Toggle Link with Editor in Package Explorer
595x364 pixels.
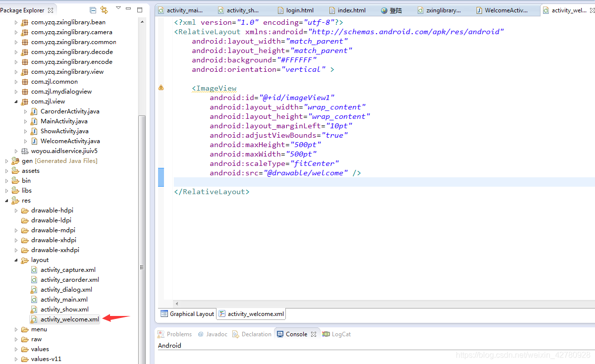pos(104,10)
